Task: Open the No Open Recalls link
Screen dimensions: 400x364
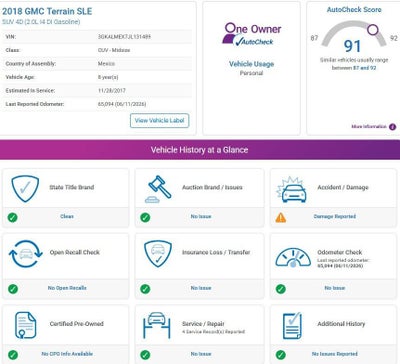Action: click(67, 288)
